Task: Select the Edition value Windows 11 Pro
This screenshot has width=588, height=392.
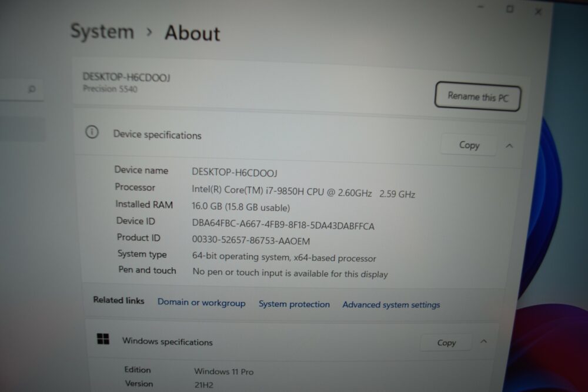Action: pos(224,371)
